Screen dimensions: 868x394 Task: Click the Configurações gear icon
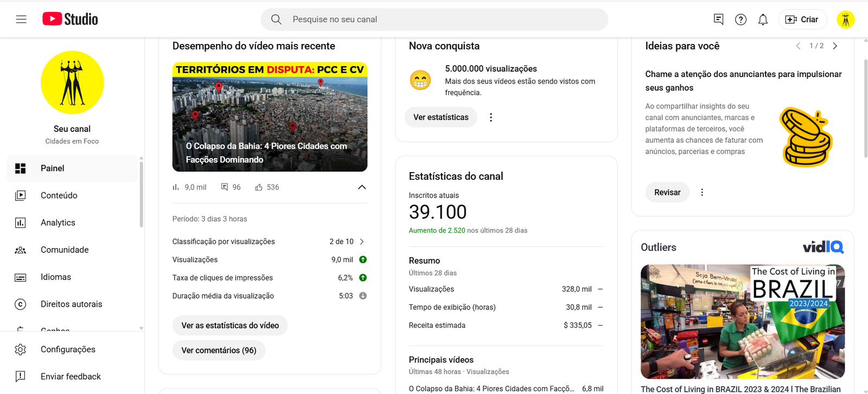(x=21, y=349)
